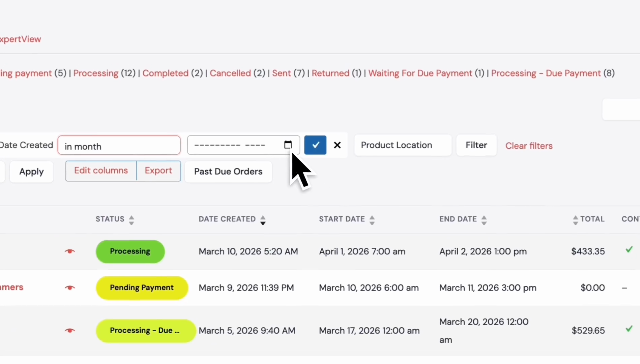Sort by Start Date column arrows
The width and height of the screenshot is (640, 364).
pos(372,220)
